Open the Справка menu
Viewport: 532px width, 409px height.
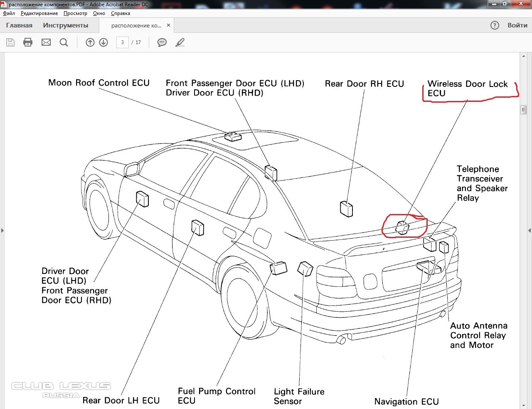(x=121, y=13)
